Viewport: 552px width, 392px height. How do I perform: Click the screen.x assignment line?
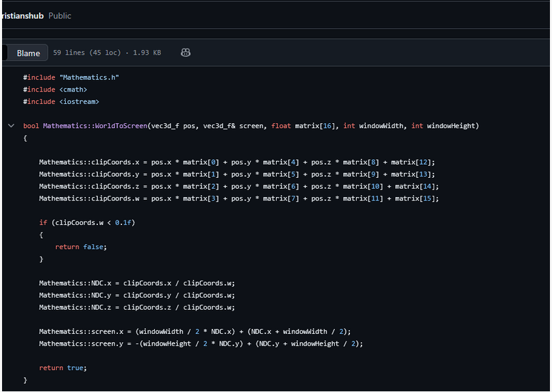tap(195, 332)
